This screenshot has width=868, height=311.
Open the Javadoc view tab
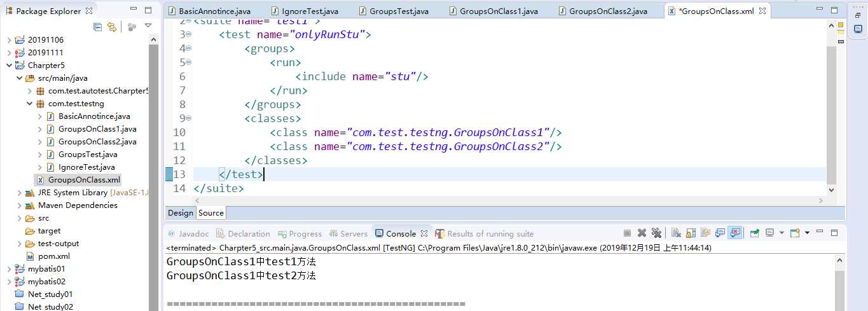(189, 233)
